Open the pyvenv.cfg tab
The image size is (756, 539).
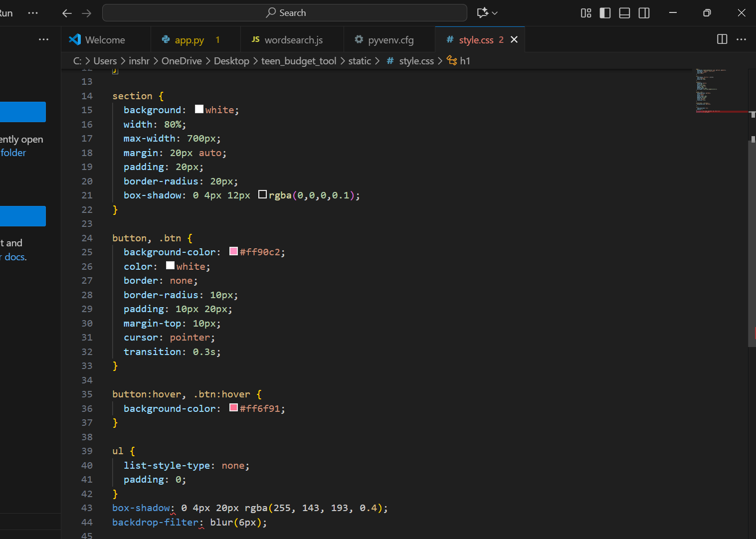390,40
